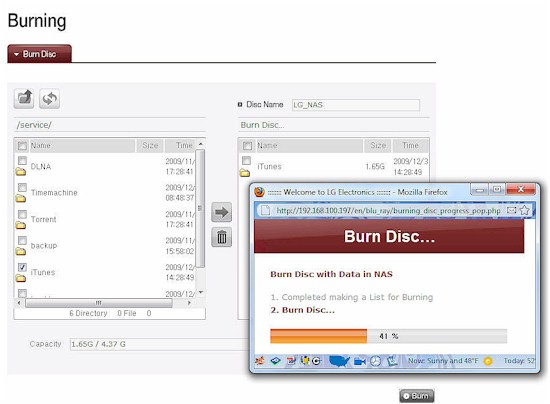
Task: Click '1. Completed making a List for Burning'
Action: tap(352, 297)
